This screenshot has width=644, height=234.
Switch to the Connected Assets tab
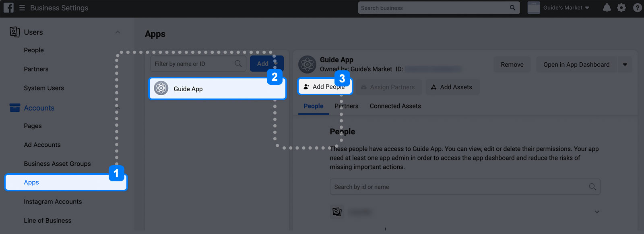pyautogui.click(x=395, y=106)
